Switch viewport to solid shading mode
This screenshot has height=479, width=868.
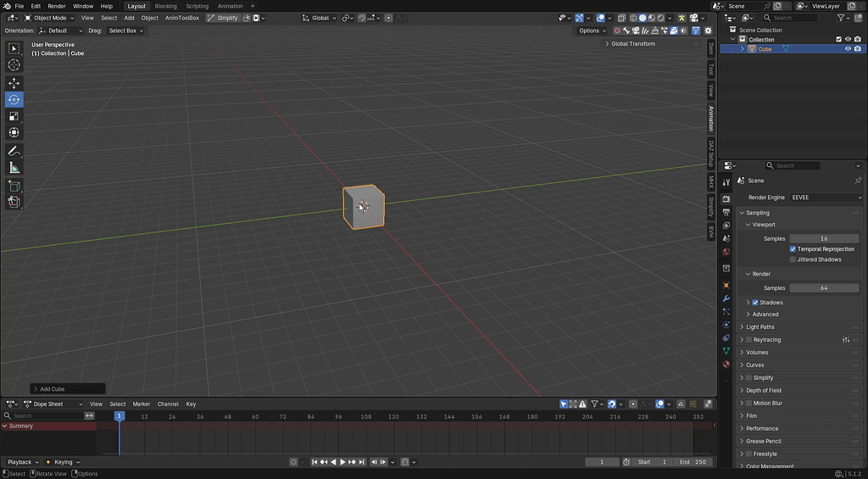pyautogui.click(x=643, y=18)
